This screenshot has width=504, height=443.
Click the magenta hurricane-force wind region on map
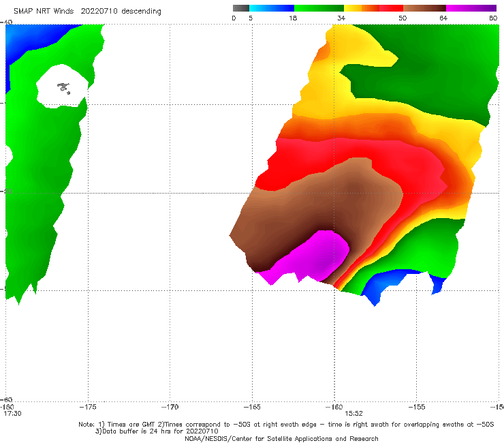317,256
